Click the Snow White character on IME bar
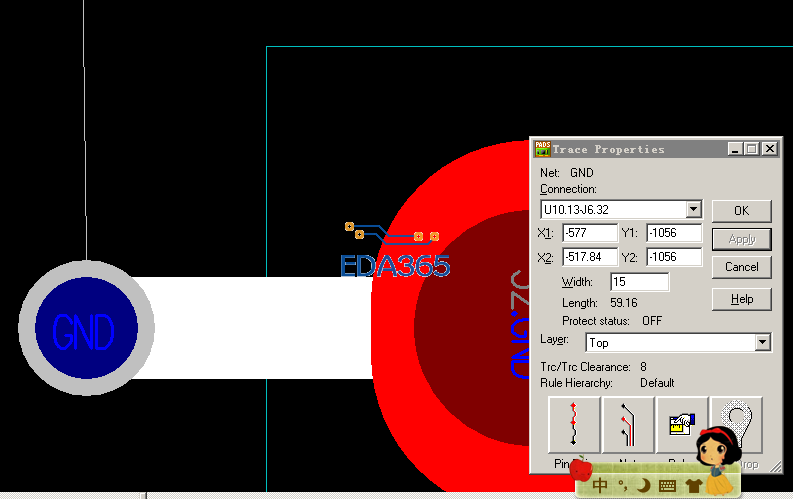The height and width of the screenshot is (499, 793). (719, 459)
